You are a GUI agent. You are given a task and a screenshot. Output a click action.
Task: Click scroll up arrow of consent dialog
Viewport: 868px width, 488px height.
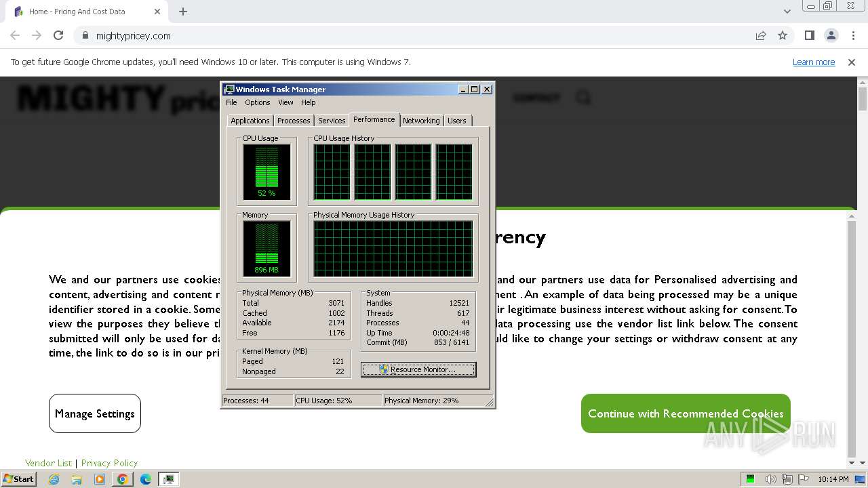852,217
